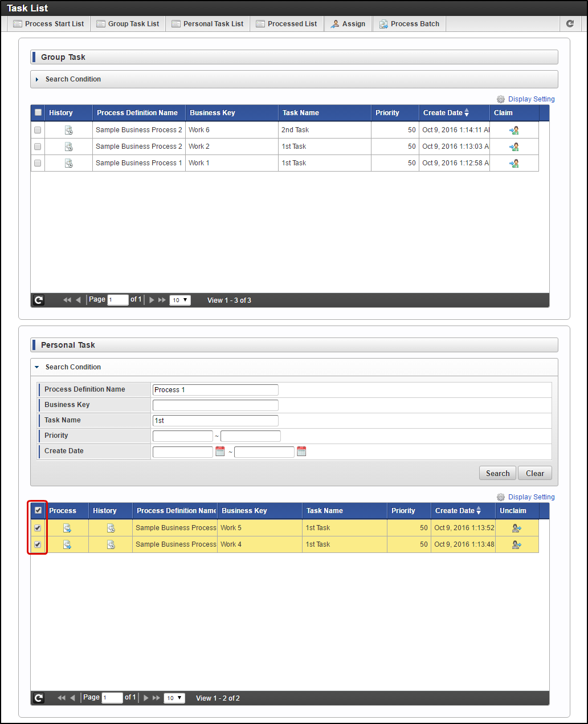Unclaim the Work 5 task
The height and width of the screenshot is (724, 588).
pyautogui.click(x=517, y=528)
